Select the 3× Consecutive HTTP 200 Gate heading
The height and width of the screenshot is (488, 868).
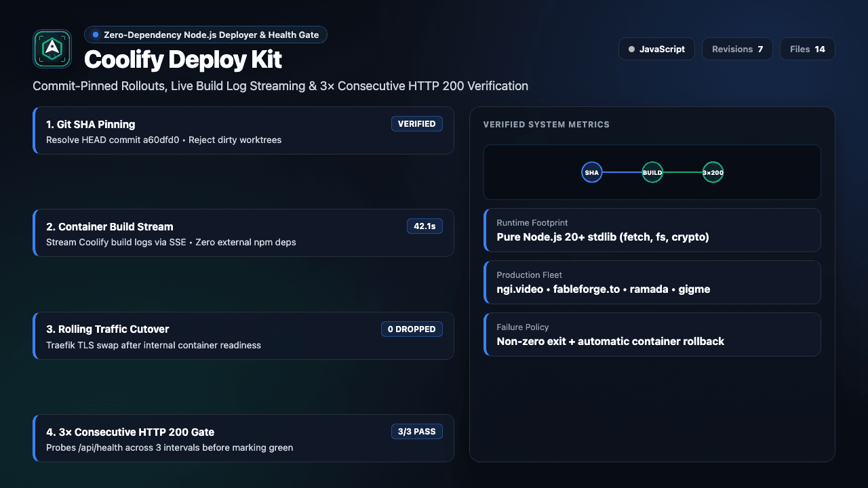(x=130, y=432)
